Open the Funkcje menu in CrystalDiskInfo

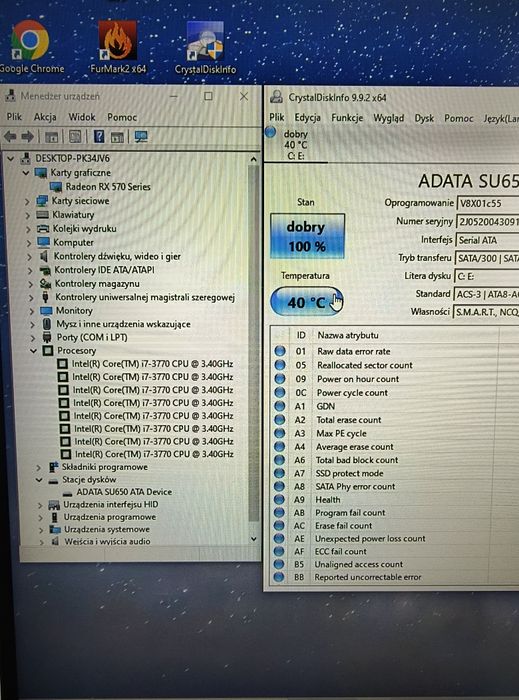click(x=347, y=118)
